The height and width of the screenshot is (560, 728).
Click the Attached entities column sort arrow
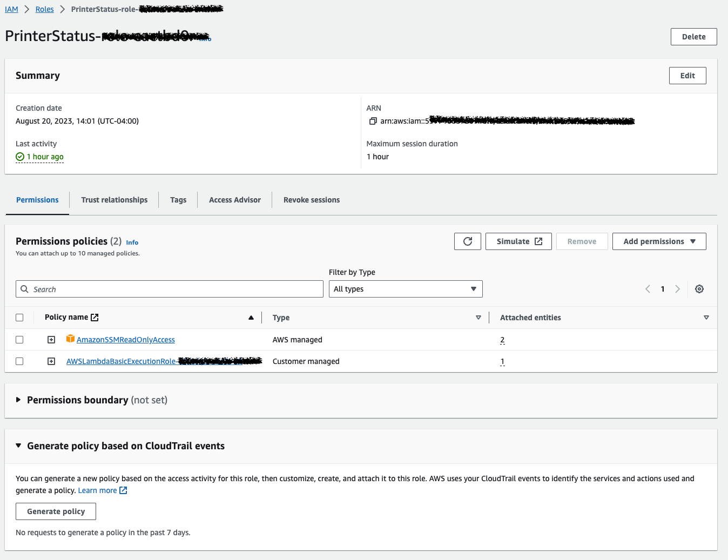coord(706,318)
